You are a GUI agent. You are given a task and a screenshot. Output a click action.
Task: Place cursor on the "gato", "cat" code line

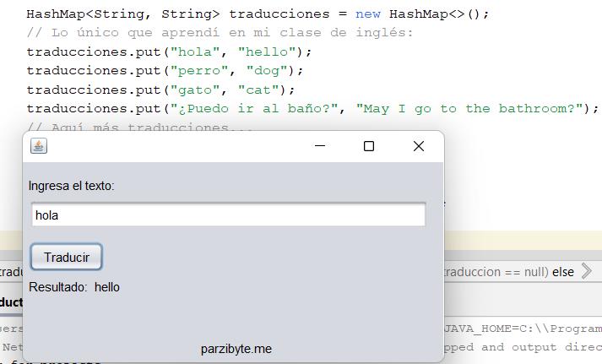tap(160, 90)
